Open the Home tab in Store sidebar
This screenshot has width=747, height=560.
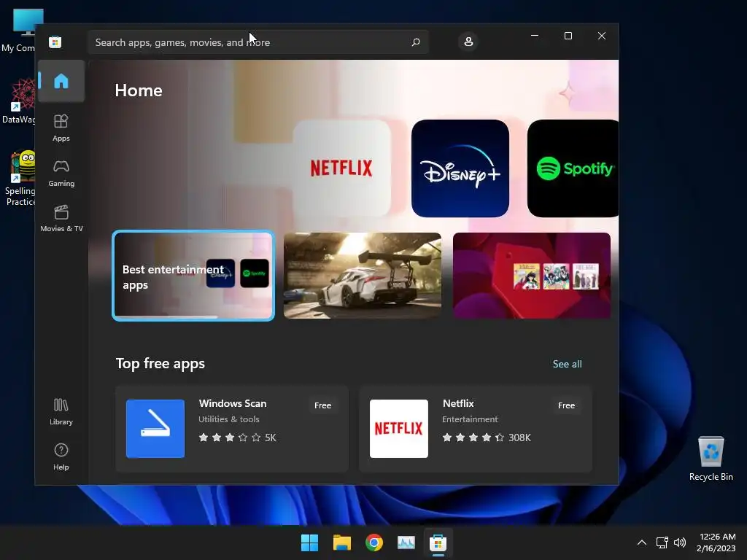[61, 81]
